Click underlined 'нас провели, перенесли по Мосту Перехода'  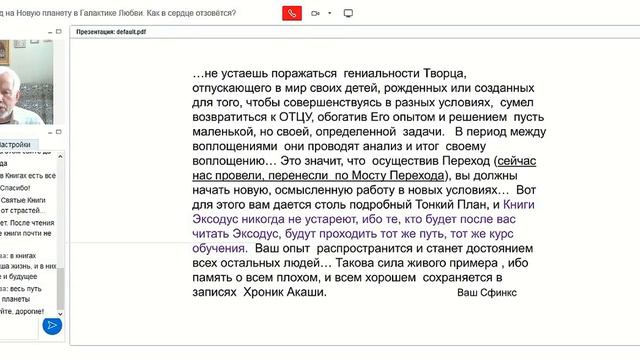click(x=318, y=176)
